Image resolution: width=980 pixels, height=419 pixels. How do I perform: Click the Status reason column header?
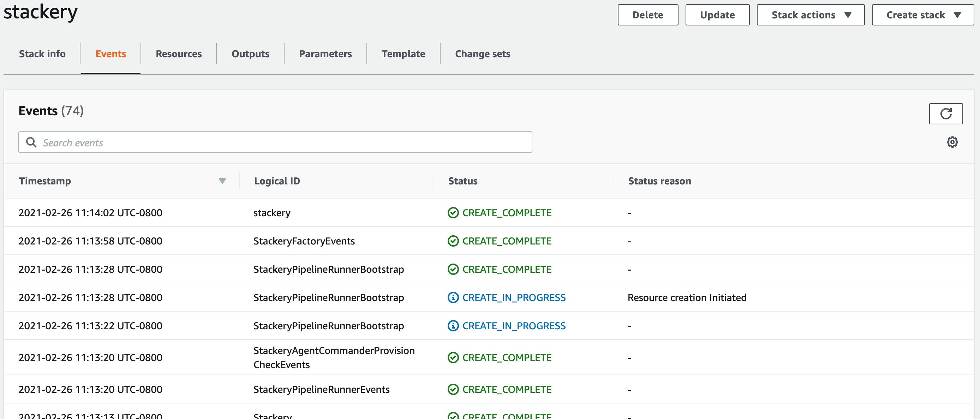point(659,181)
